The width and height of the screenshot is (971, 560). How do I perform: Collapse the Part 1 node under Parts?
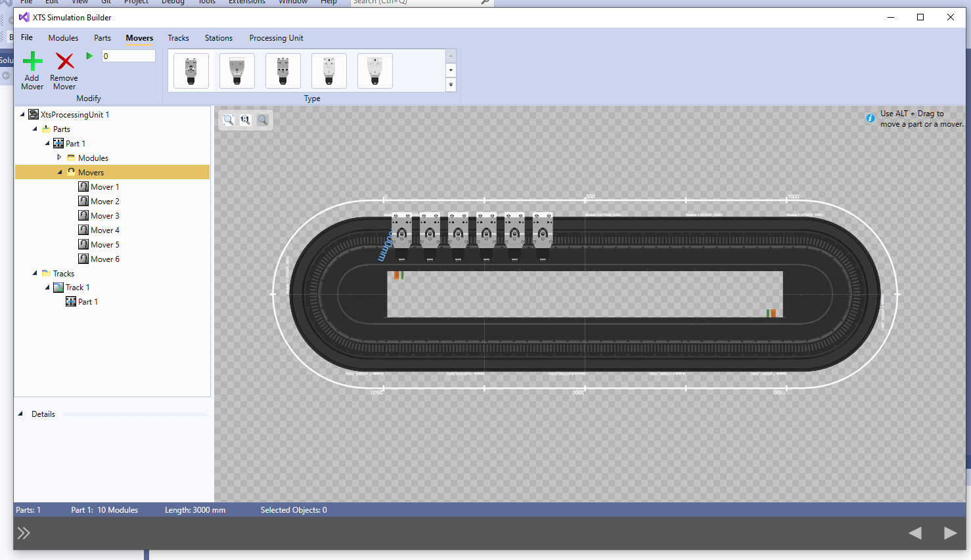(x=47, y=143)
